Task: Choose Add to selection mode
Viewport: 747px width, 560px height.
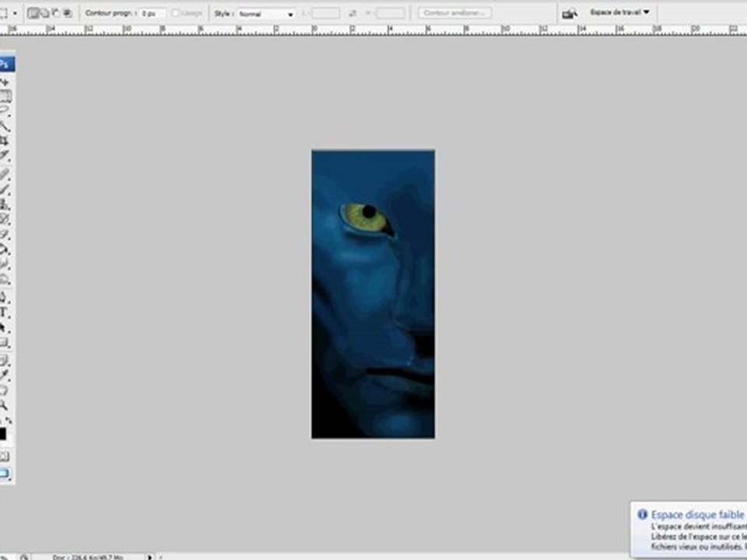Action: click(x=44, y=13)
